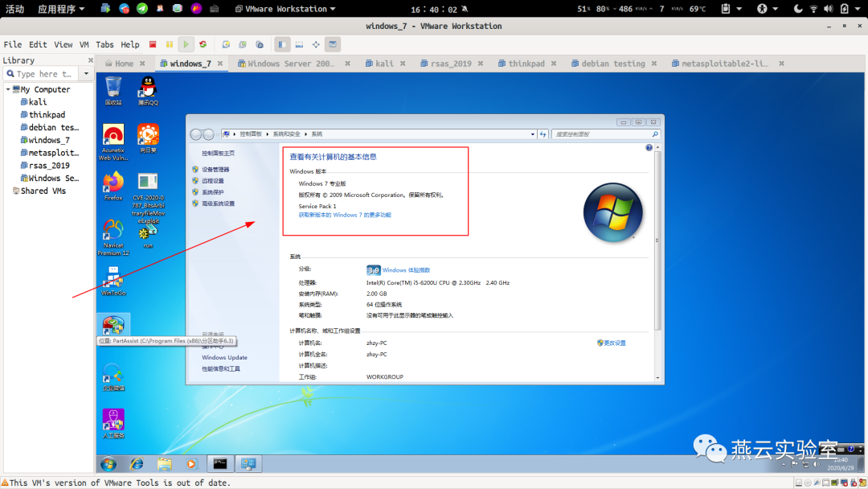Open Acunetix Web Vulnerability Scanner icon
The width and height of the screenshot is (868, 489).
coord(113,142)
